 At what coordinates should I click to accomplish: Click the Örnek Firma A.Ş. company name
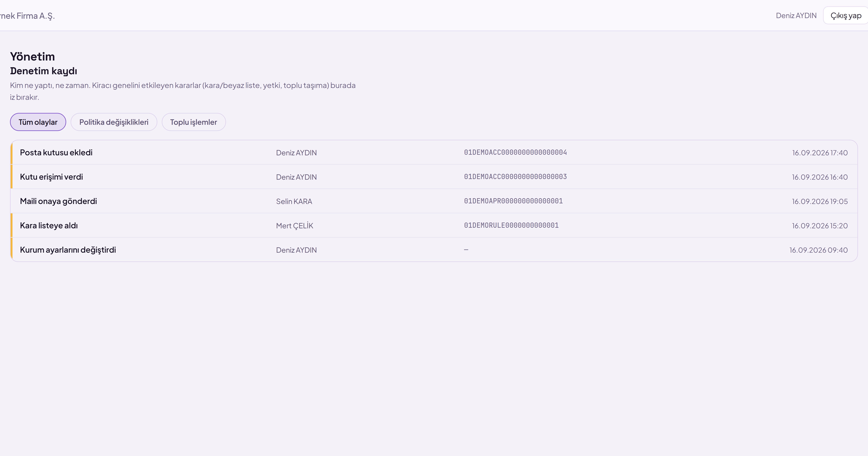pyautogui.click(x=27, y=16)
